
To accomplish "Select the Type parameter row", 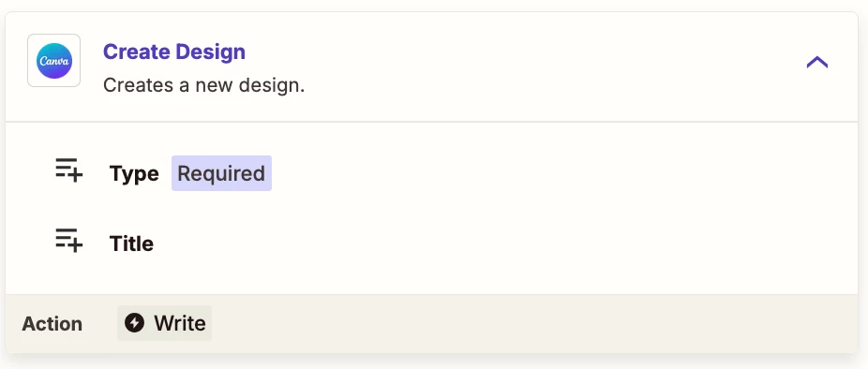I will [432, 173].
